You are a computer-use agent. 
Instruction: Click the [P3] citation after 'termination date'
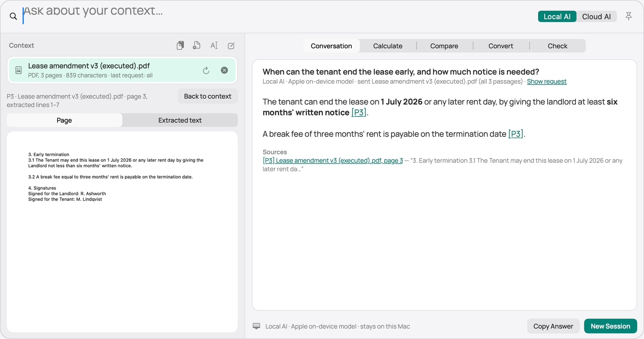[516, 134]
